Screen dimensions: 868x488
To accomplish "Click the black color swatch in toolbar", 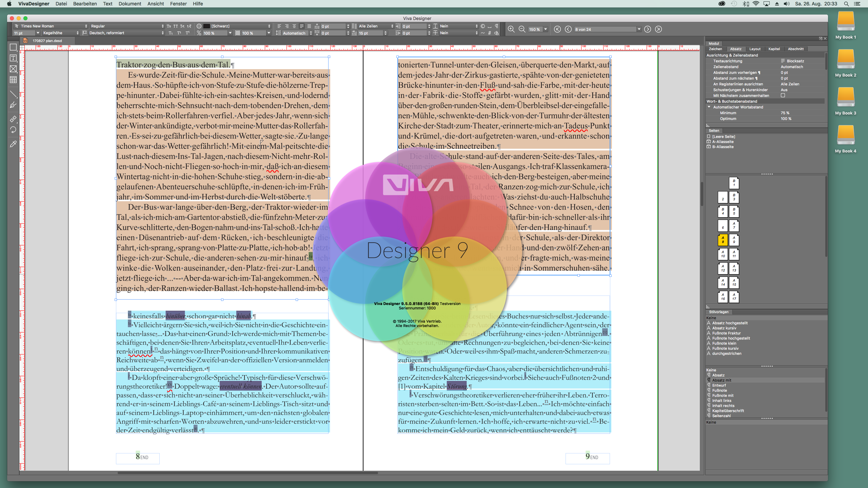I will pos(207,26).
